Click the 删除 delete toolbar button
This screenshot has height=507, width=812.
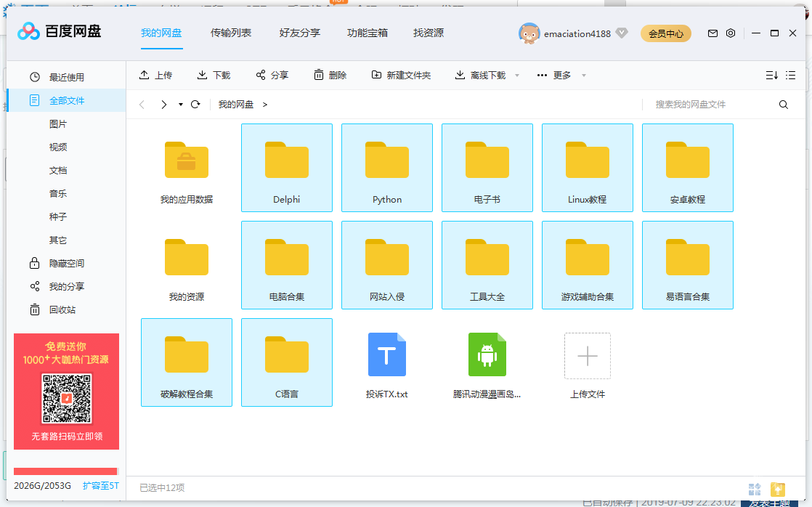click(330, 75)
